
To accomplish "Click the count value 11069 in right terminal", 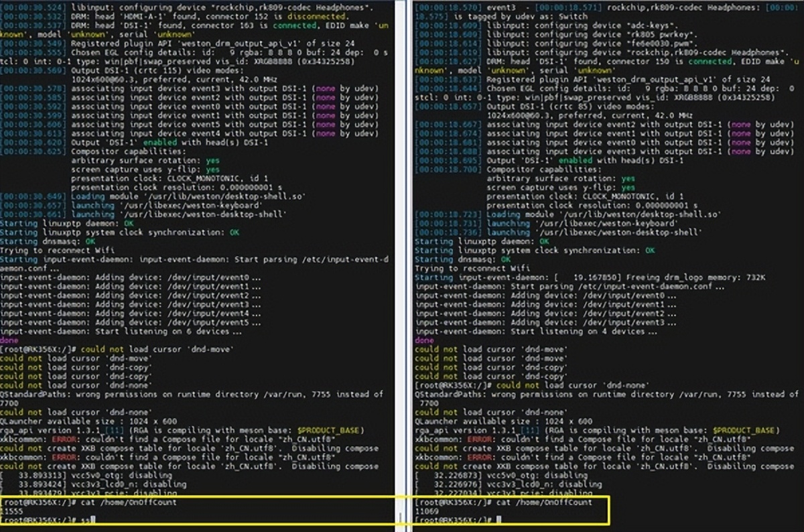I will (427, 512).
